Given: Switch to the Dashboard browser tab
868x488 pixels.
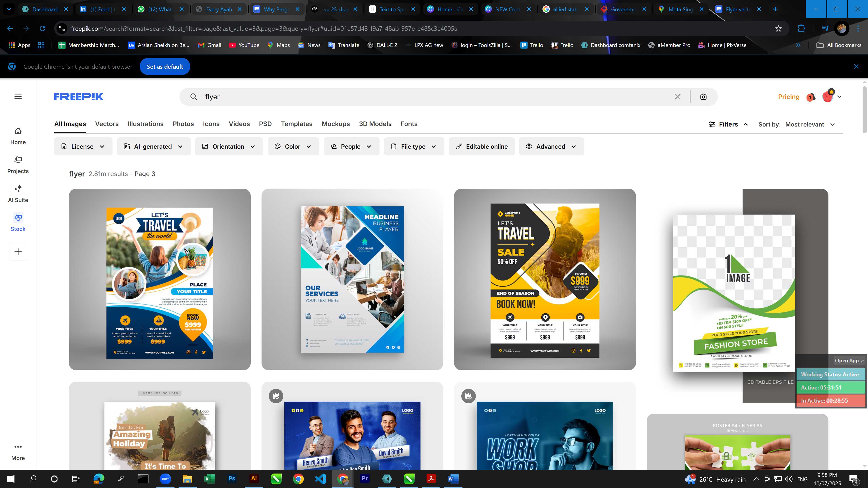Looking at the screenshot, I should [45, 9].
